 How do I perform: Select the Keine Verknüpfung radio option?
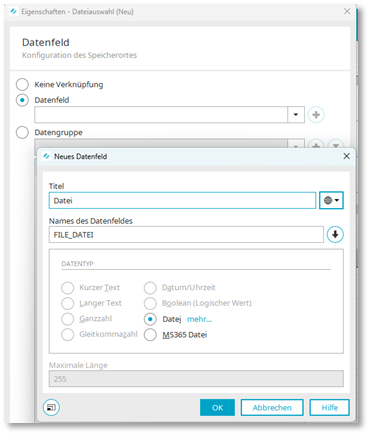point(22,85)
